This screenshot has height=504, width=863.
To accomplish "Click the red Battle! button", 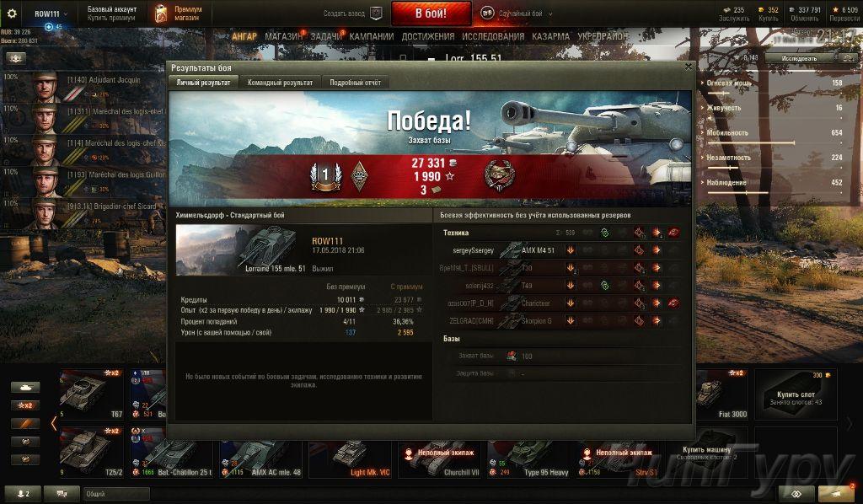I will 431,13.
